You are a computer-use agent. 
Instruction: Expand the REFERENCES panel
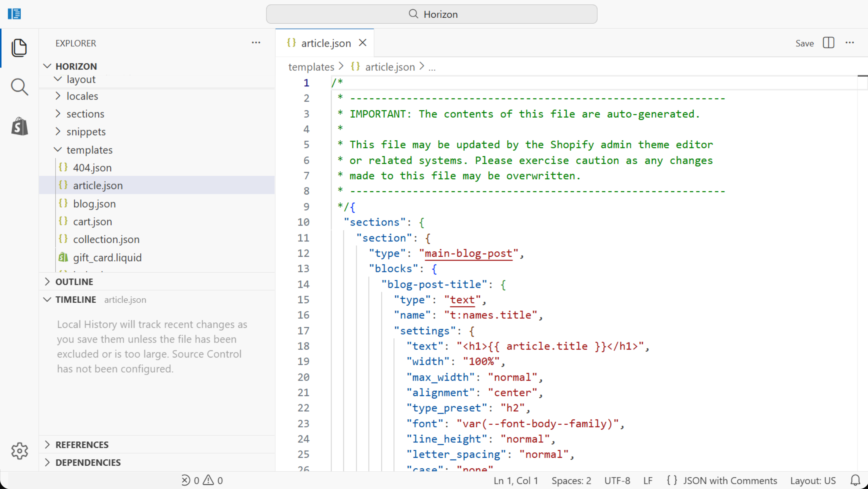[x=47, y=444]
